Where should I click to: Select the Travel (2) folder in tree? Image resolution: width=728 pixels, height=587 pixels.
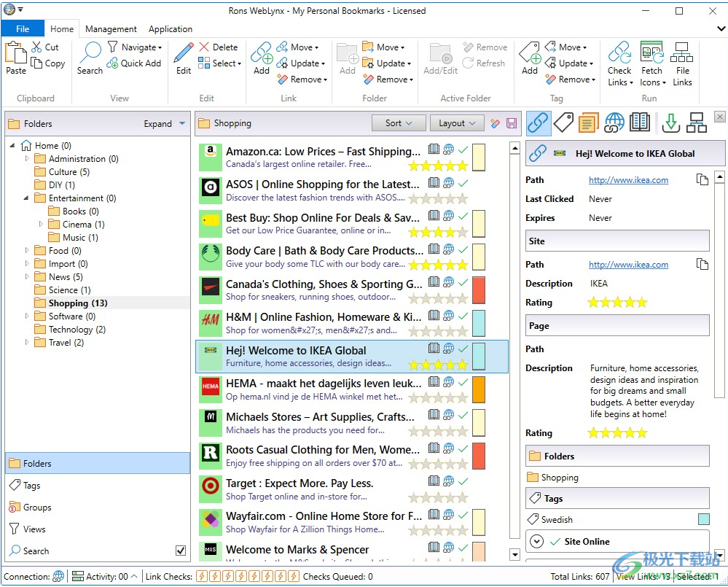click(66, 343)
